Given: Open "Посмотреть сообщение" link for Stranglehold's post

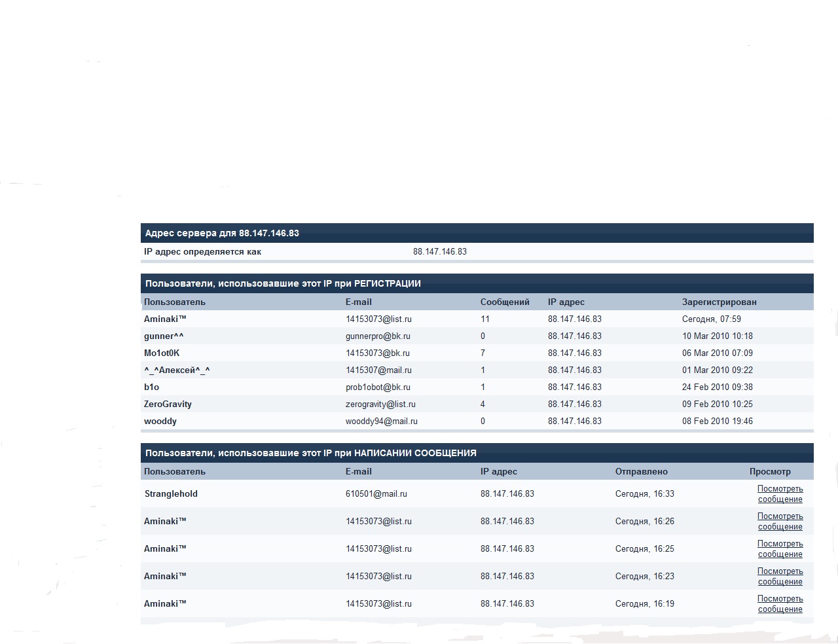Looking at the screenshot, I should (780, 494).
